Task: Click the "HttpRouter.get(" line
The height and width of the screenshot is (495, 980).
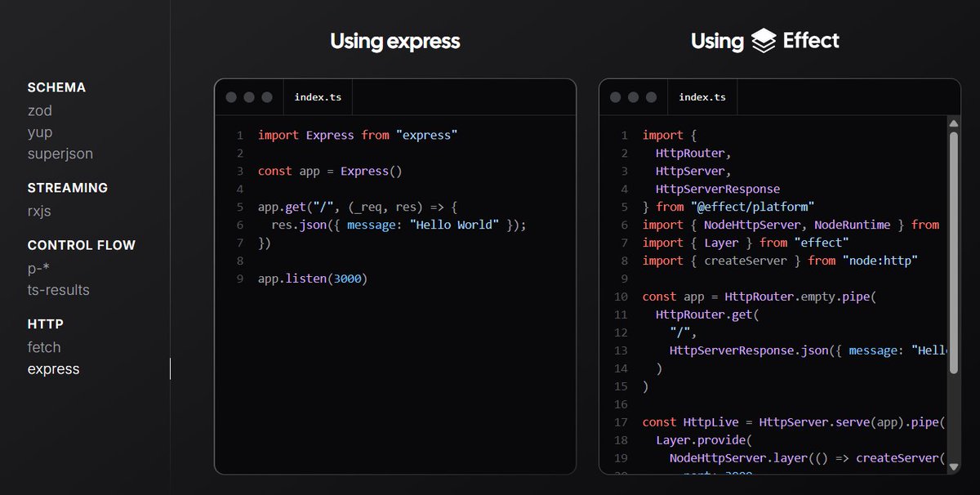Action: 707,314
